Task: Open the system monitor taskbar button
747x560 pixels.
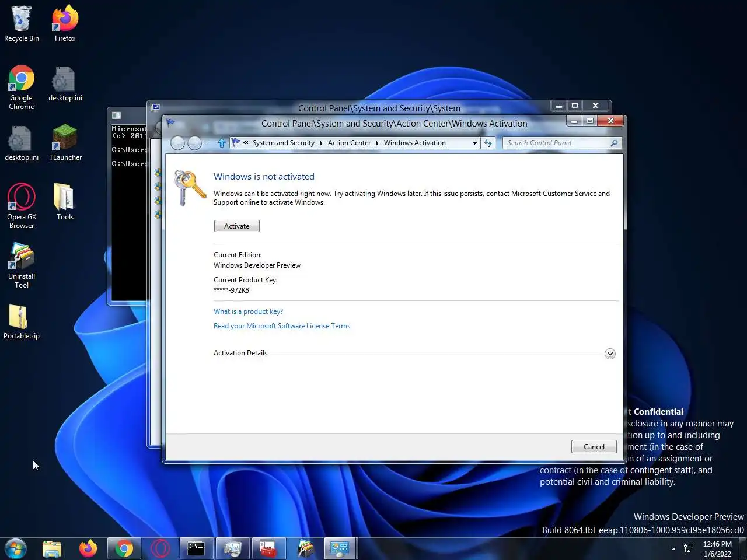Action: pos(232,548)
